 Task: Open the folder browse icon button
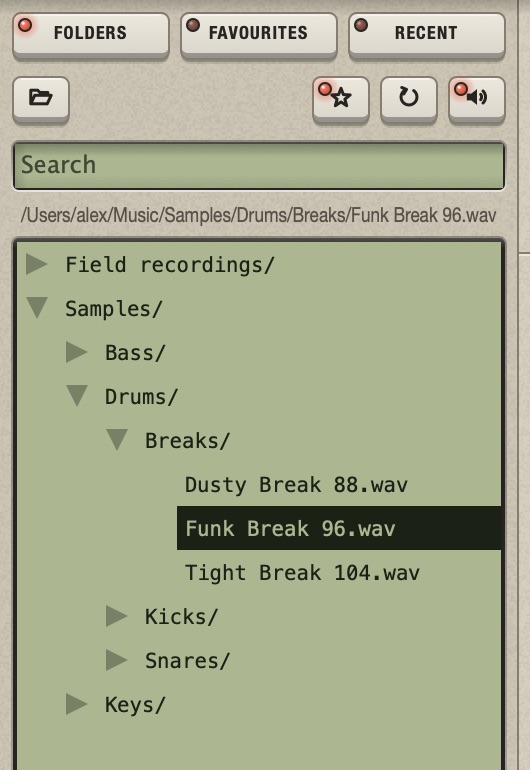[x=41, y=98]
